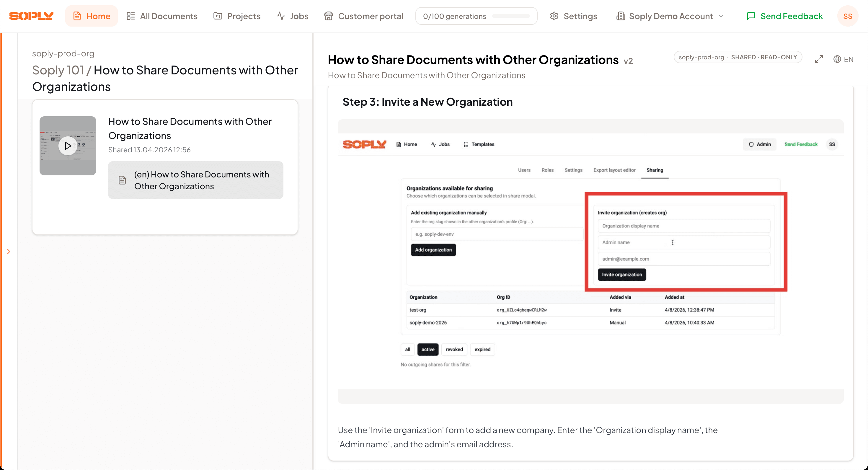Select the 'active' filter chip
The height and width of the screenshot is (470, 868).
[x=428, y=349]
